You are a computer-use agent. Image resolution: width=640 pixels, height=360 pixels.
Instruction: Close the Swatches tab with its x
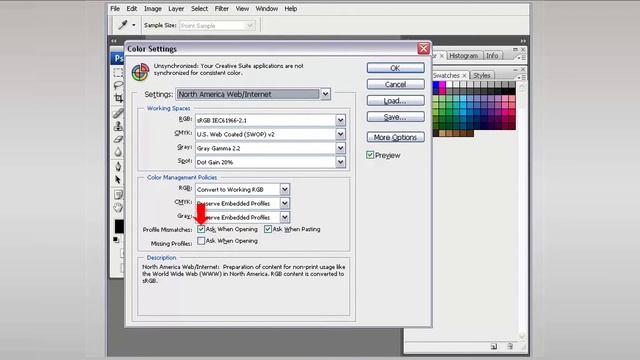(464, 76)
